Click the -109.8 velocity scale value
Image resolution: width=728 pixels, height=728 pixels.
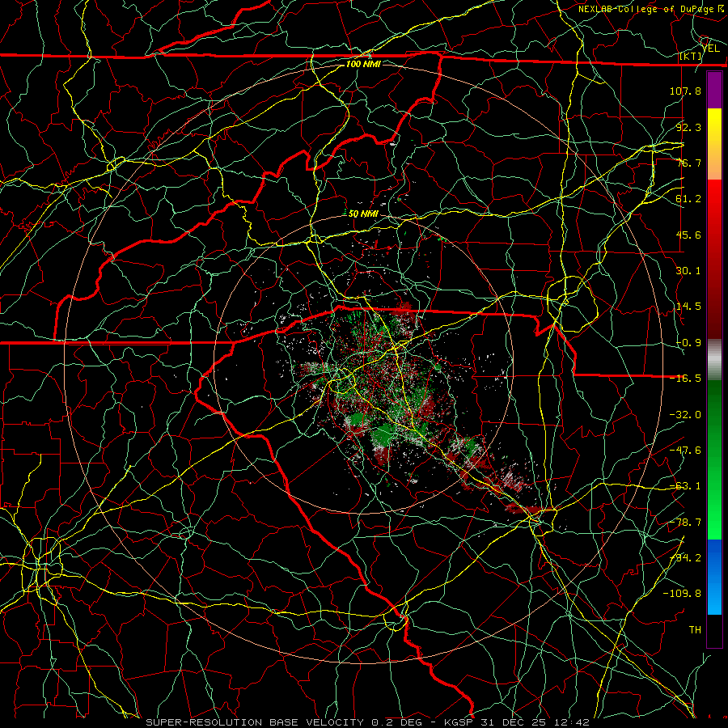coord(682,594)
